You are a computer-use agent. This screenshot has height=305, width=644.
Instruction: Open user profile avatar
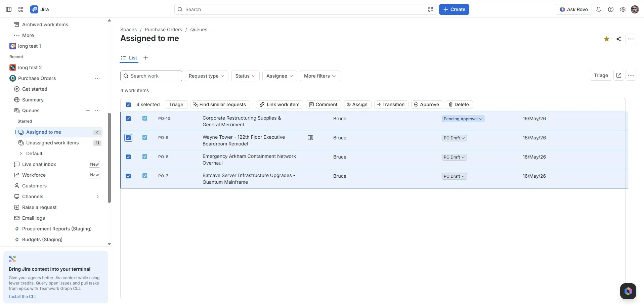click(635, 9)
